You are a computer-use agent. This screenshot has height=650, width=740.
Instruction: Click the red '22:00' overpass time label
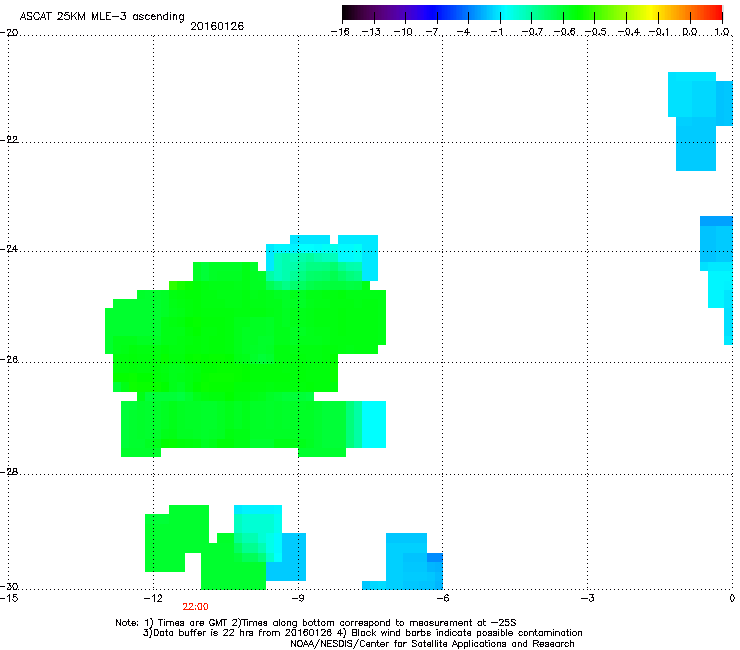point(195,607)
